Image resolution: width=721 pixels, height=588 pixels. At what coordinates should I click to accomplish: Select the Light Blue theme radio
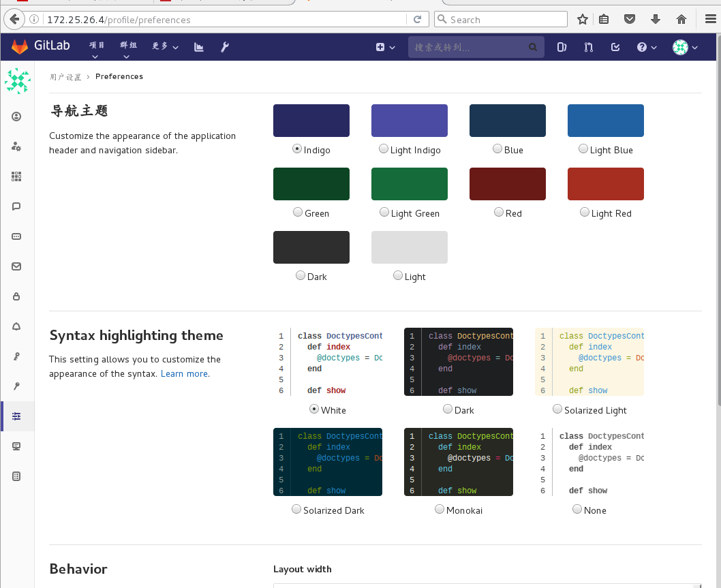583,149
